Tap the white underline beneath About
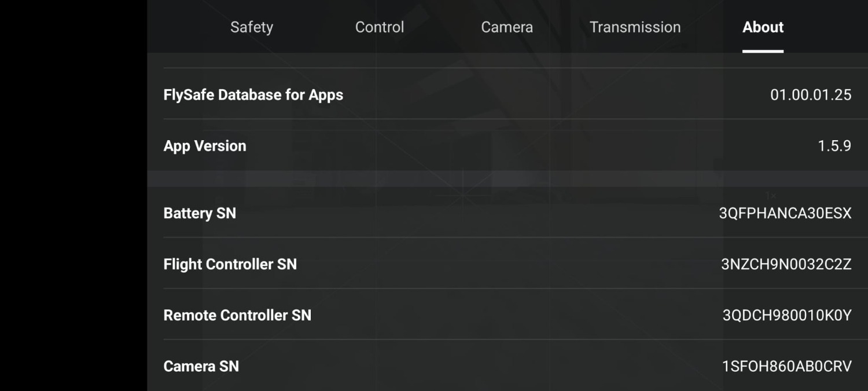868x391 pixels. [763, 51]
